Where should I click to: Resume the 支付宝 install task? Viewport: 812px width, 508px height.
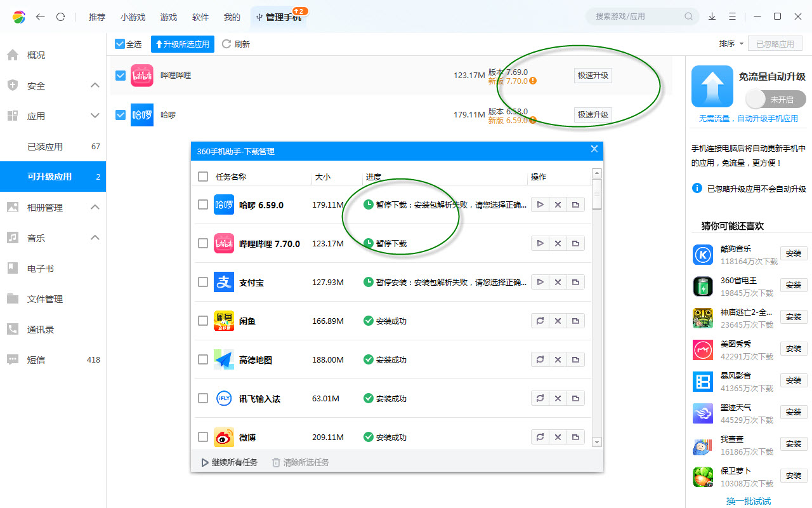coord(540,282)
